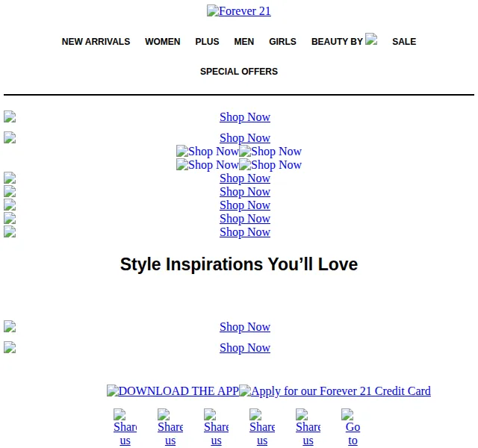Click broken image icon beside first Shop Now link

pyautogui.click(x=10, y=116)
